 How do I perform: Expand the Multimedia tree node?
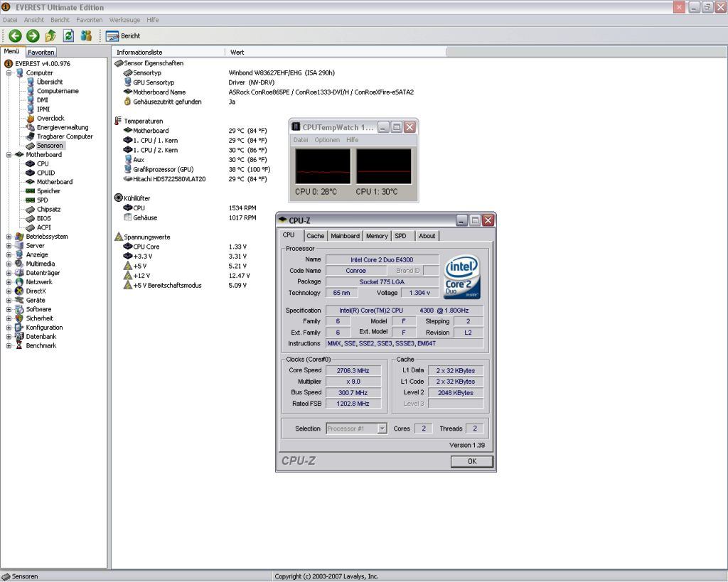click(9, 264)
